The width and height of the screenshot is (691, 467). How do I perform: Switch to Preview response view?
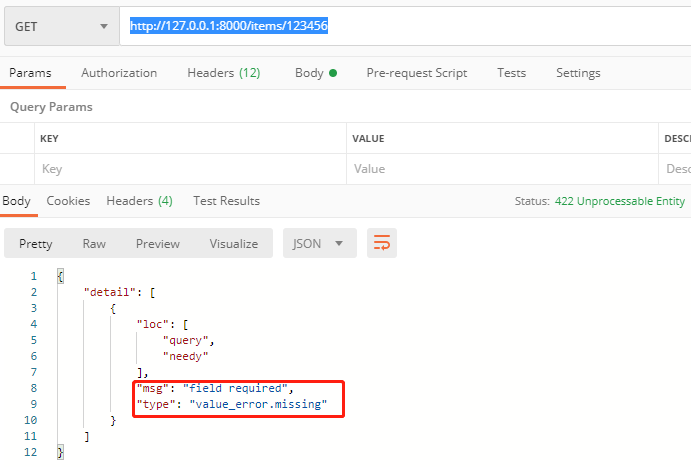click(x=158, y=244)
